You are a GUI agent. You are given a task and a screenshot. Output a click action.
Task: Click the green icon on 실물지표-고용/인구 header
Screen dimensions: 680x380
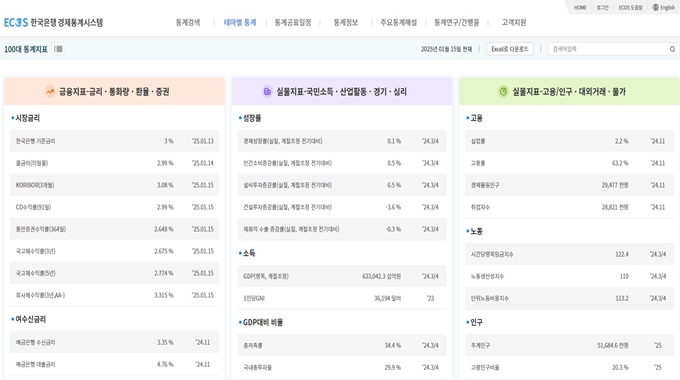point(503,92)
